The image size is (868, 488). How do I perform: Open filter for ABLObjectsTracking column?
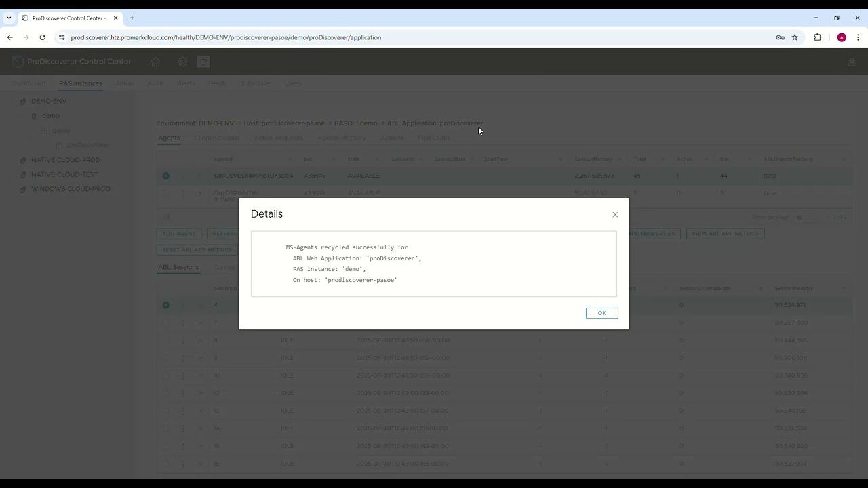(x=844, y=159)
